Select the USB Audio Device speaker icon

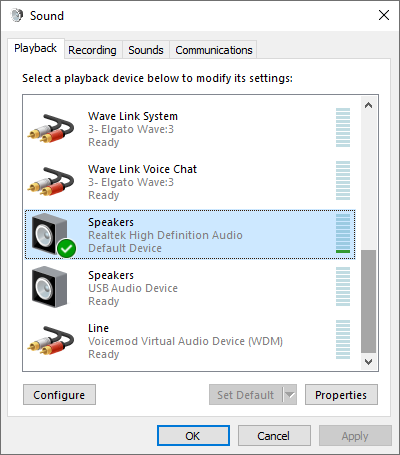pos(49,287)
